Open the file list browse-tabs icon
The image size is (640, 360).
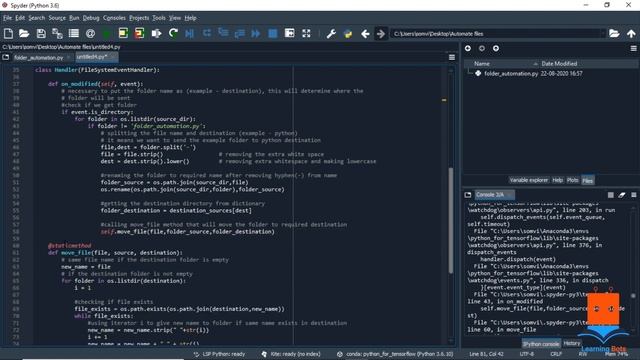74,33
